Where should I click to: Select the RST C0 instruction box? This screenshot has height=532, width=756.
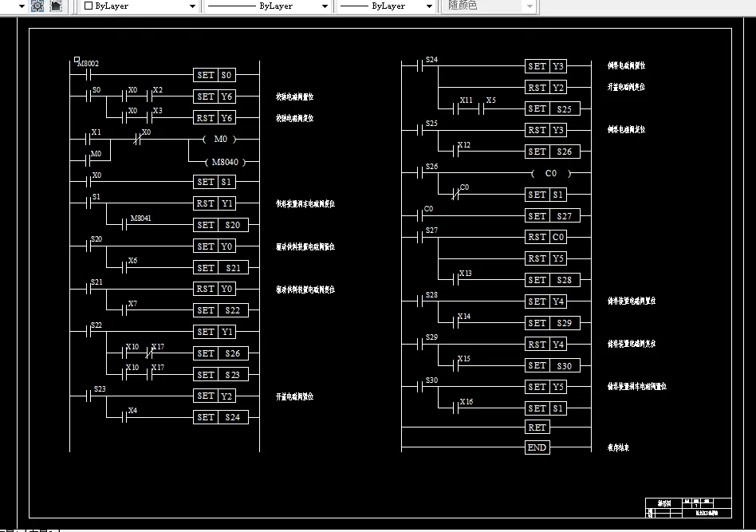coord(545,237)
